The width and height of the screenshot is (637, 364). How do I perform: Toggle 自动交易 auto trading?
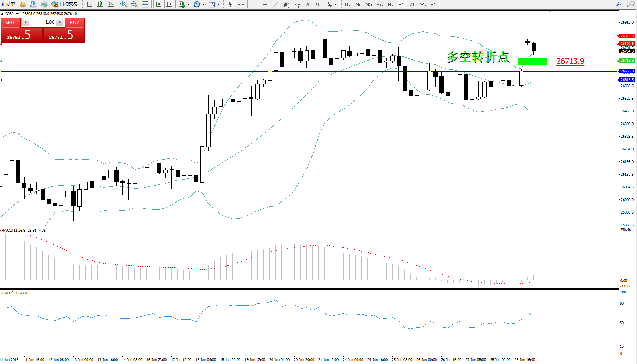click(x=65, y=4)
